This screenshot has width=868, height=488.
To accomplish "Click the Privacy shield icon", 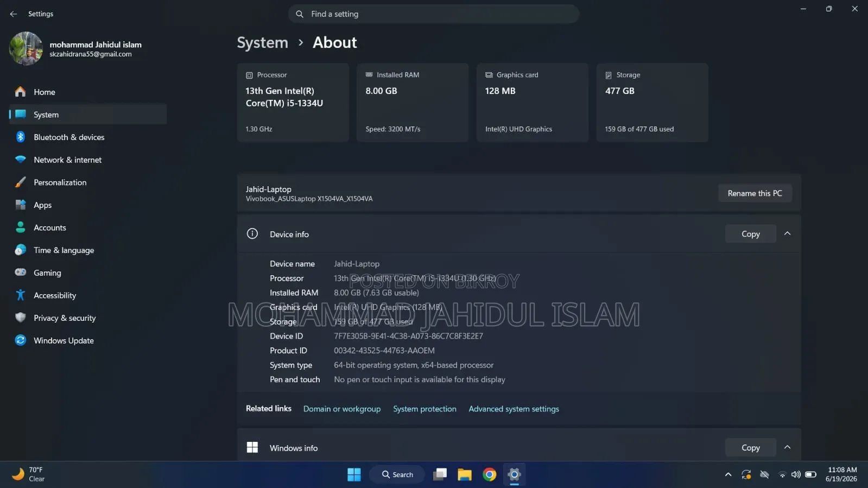I will pos(21,318).
